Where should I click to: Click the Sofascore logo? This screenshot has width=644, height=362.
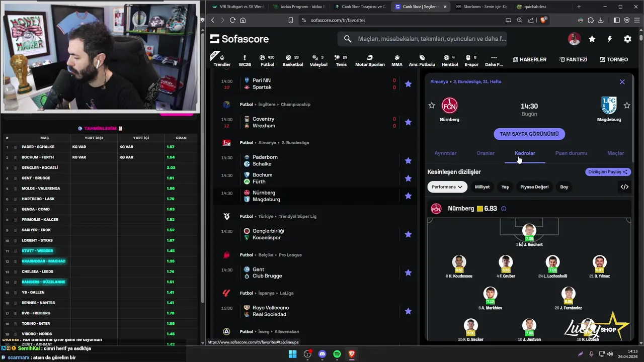click(x=239, y=39)
